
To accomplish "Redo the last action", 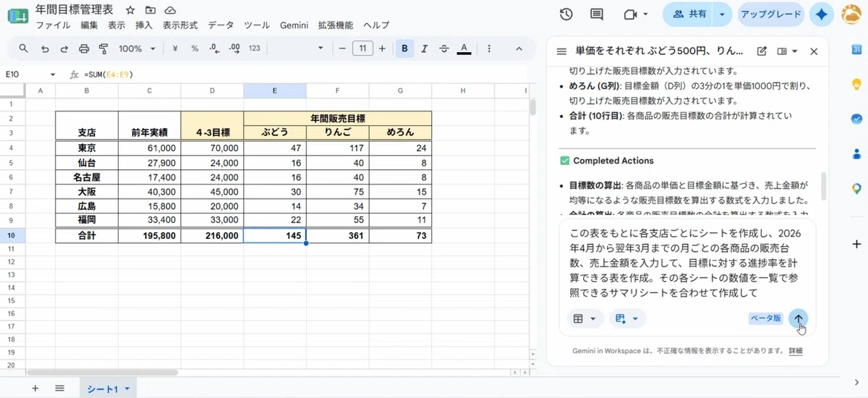I will point(64,49).
